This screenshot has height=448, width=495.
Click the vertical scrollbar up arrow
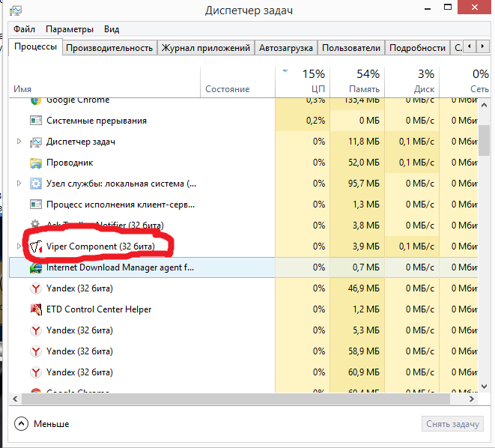tap(485, 105)
